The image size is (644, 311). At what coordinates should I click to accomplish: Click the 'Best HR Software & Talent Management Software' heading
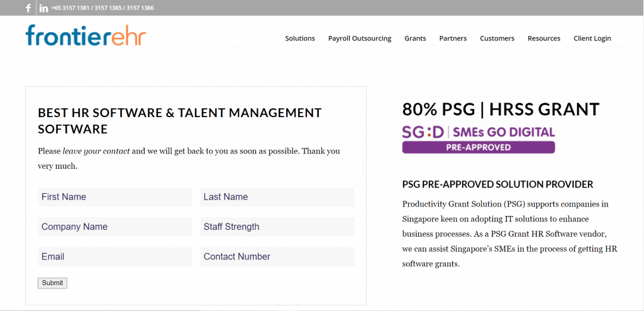pyautogui.click(x=180, y=121)
